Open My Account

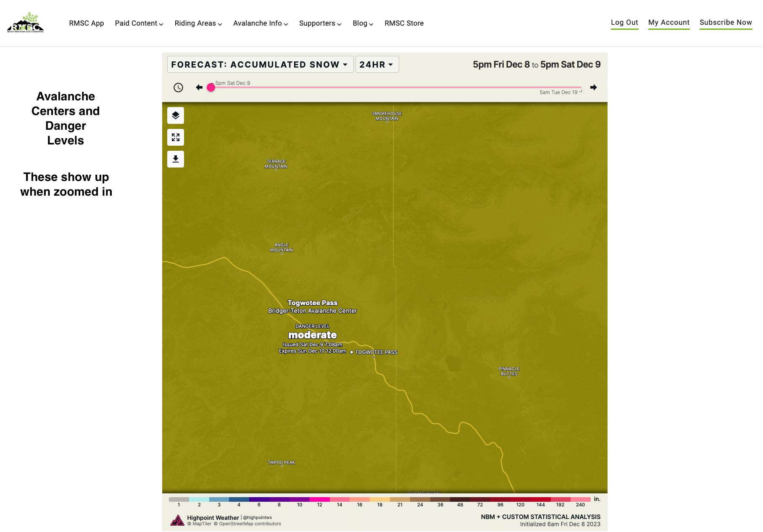point(669,23)
